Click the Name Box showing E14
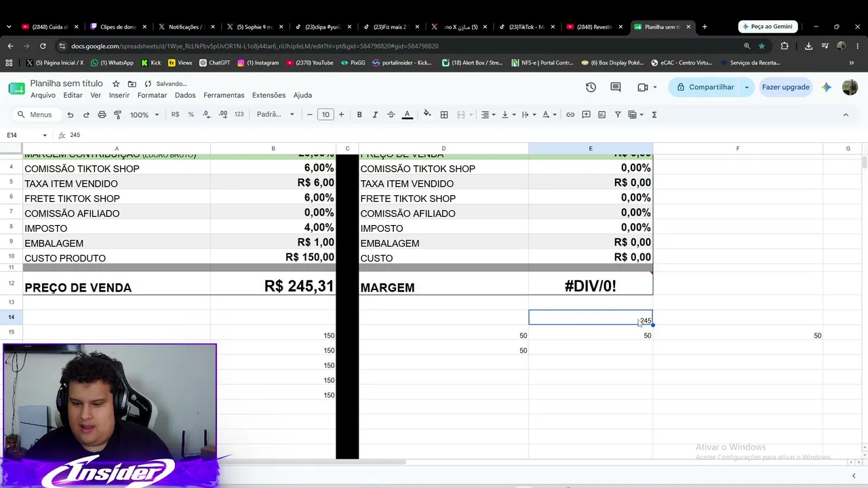 pyautogui.click(x=27, y=135)
